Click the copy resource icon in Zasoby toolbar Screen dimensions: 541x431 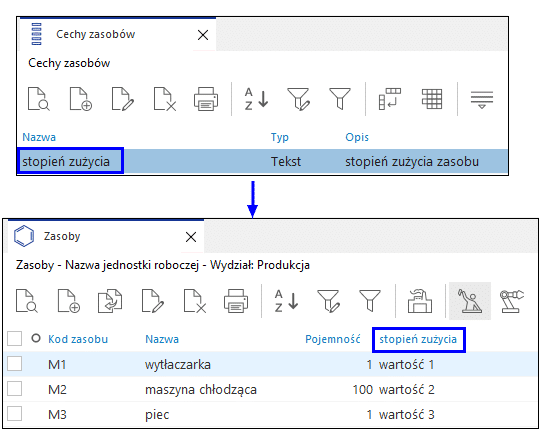point(110,301)
